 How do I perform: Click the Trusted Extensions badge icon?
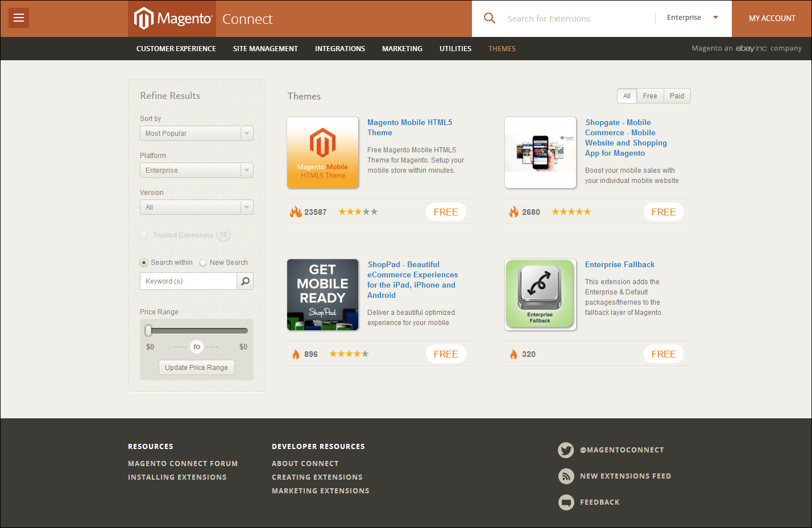point(223,235)
